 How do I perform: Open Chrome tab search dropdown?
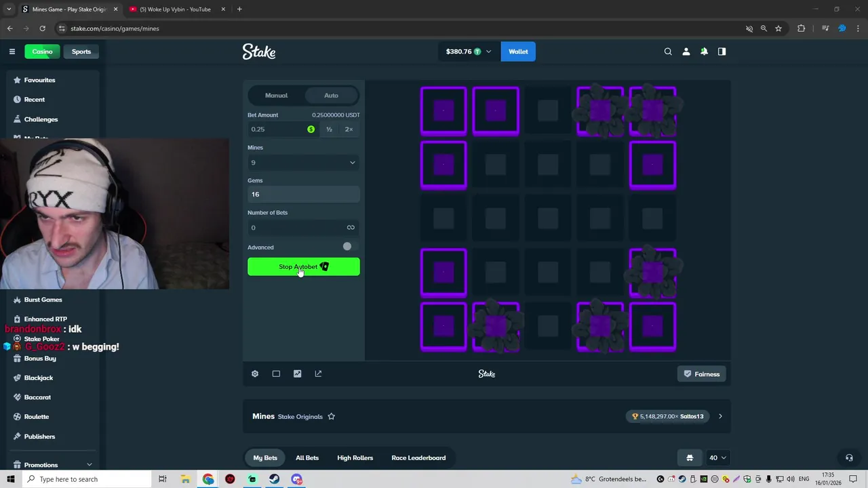tap(9, 9)
